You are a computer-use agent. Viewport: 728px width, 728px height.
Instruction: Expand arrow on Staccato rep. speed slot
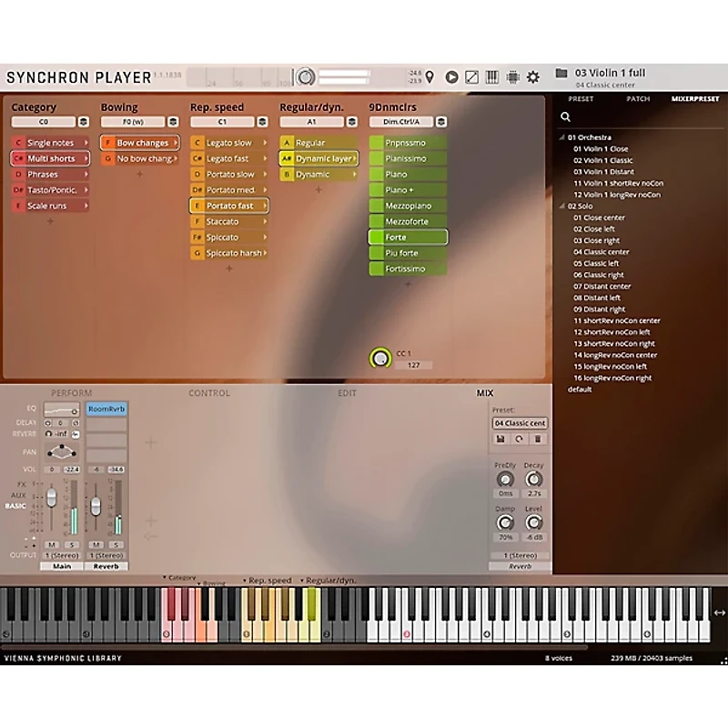tap(265, 221)
